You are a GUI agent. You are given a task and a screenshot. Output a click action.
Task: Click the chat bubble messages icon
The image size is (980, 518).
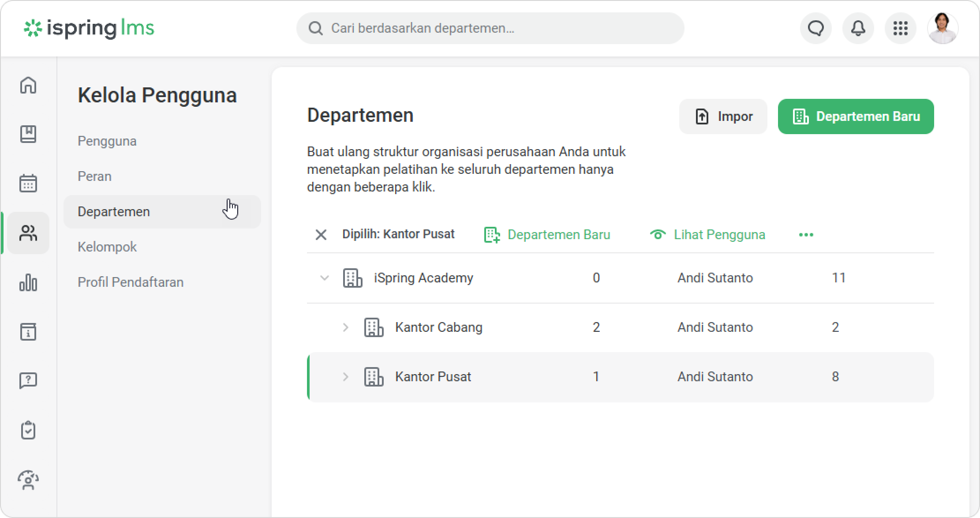(815, 28)
